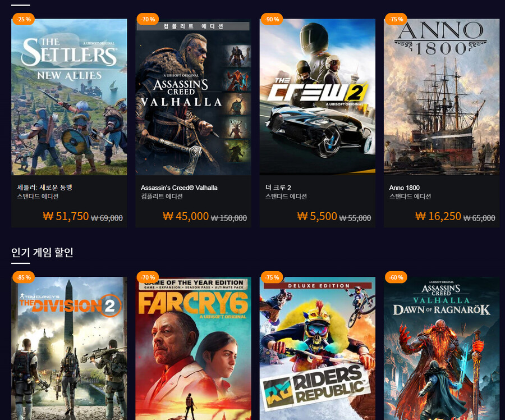505x420 pixels.
Task: Click the -75 % badge on Anno 1800
Action: coord(396,19)
